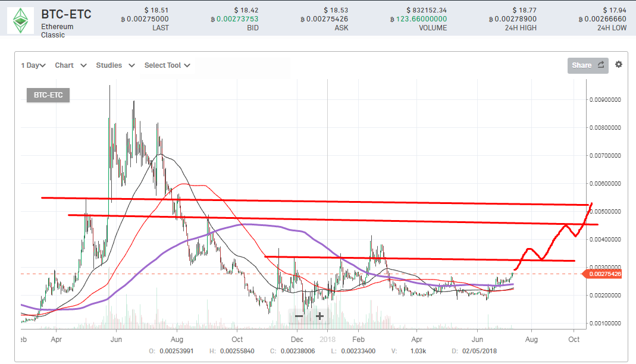Click the BTC-ETC chart legend label

(48, 95)
